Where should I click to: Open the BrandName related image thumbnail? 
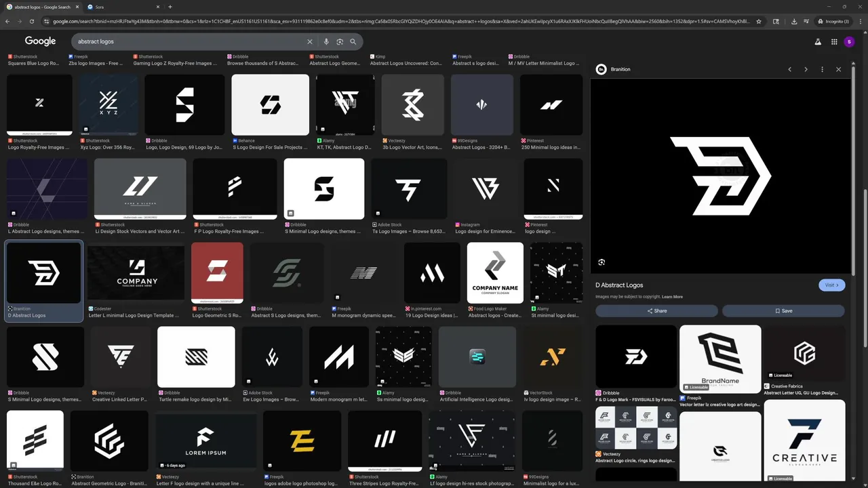point(720,359)
